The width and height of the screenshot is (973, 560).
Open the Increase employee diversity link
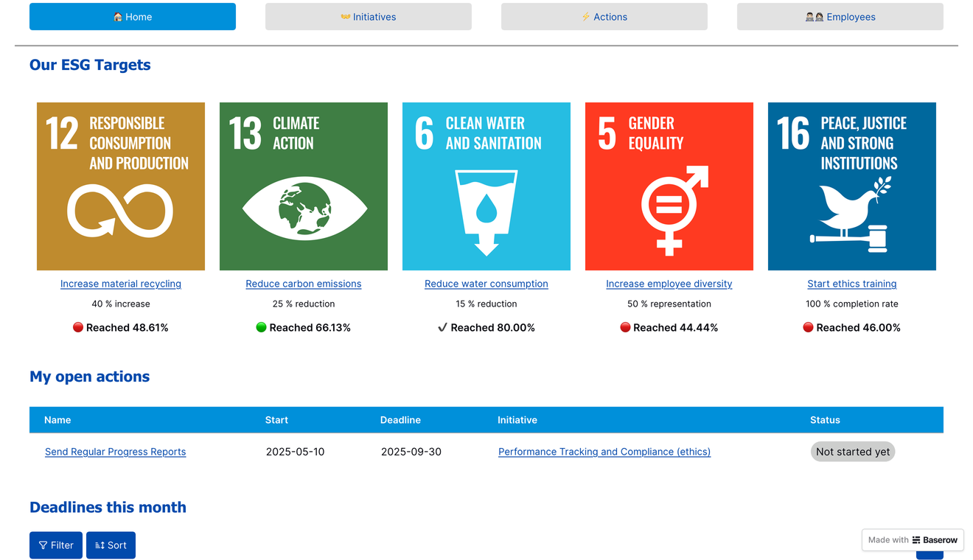(669, 284)
